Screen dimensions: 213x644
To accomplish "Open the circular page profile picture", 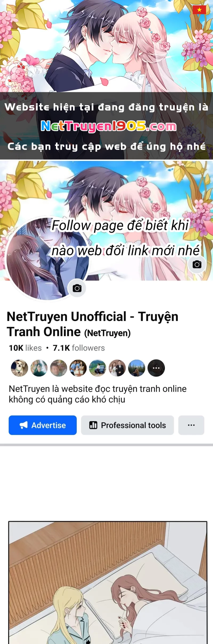I will click(x=47, y=258).
